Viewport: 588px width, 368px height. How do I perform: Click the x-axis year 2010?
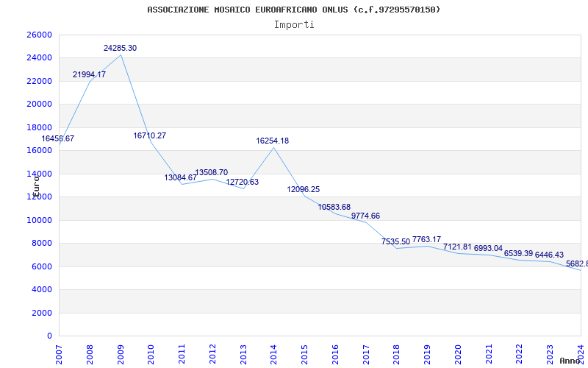tap(151, 355)
